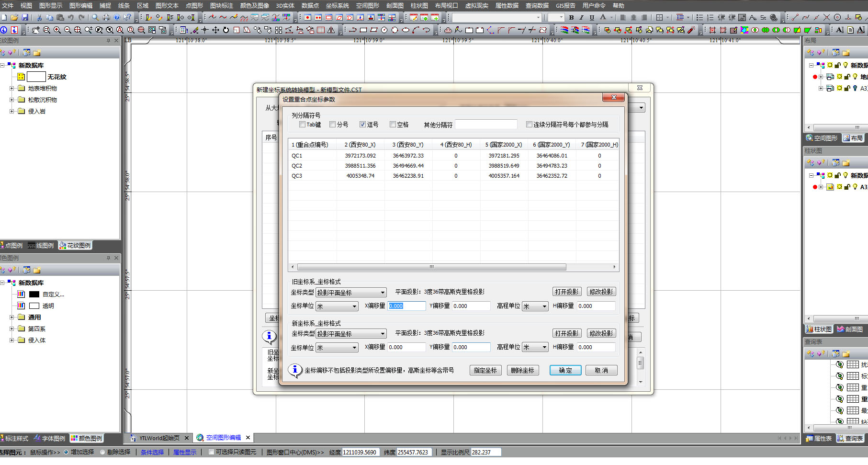This screenshot has height=465, width=868.
Task: Click the zoom in magnifier tool
Action: coord(57,30)
